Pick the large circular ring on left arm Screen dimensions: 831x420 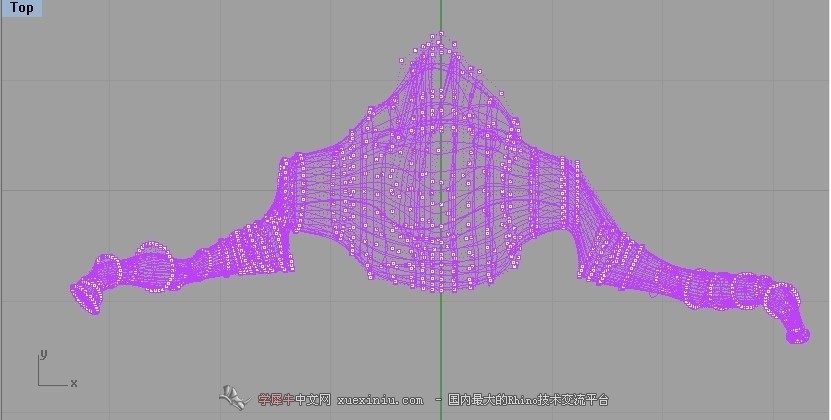(153, 267)
